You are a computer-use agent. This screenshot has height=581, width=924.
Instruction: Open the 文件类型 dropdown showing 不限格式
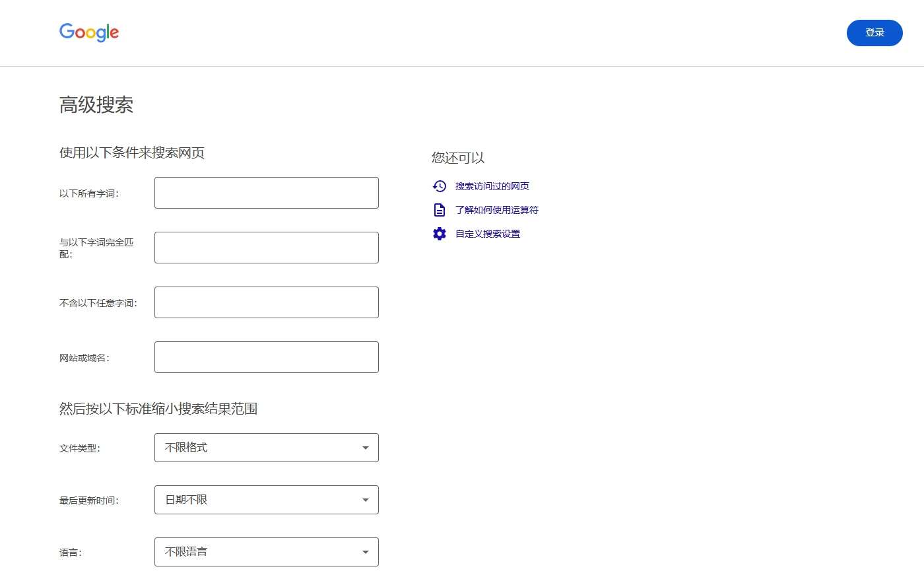(267, 448)
